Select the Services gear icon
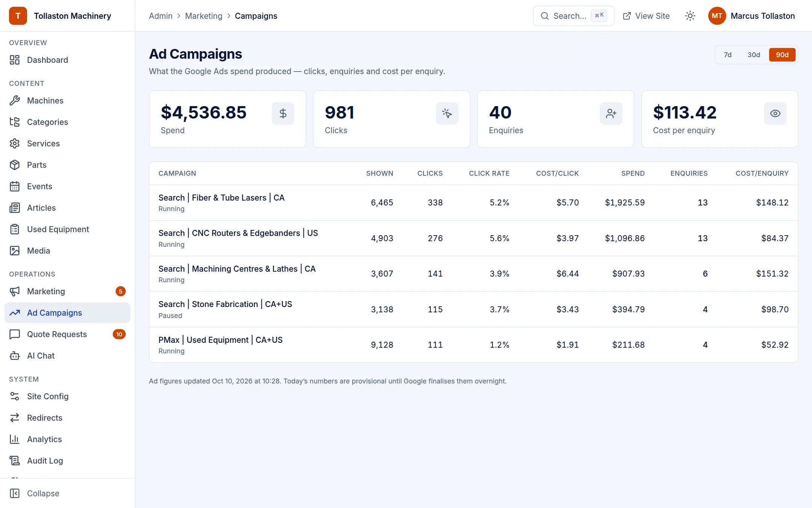Image resolution: width=812 pixels, height=508 pixels. click(15, 143)
